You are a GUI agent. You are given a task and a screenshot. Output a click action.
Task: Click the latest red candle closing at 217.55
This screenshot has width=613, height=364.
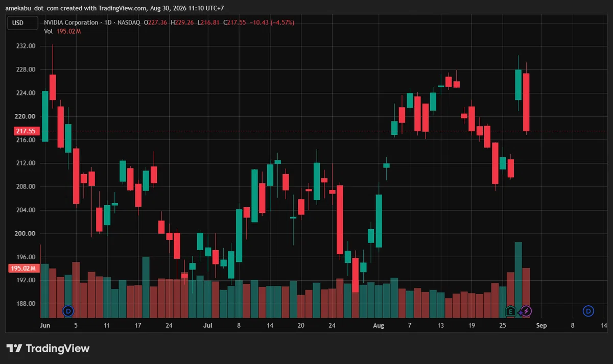526,102
